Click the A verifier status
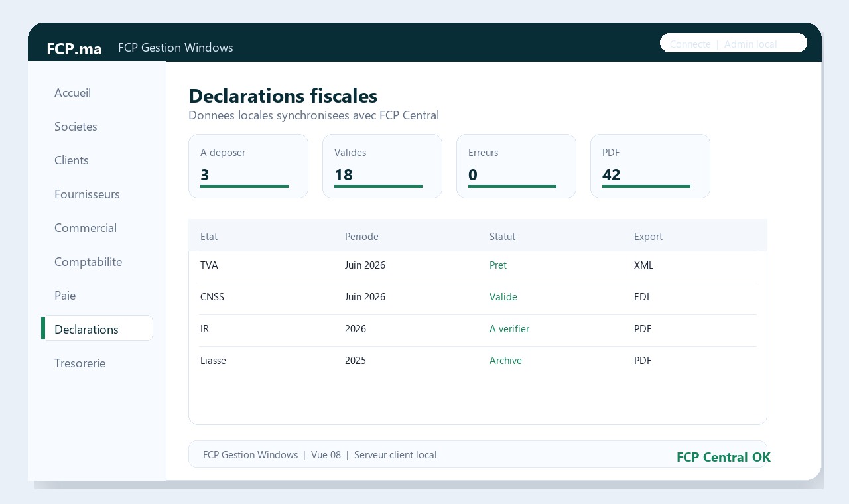This screenshot has width=849, height=504. [x=509, y=329]
